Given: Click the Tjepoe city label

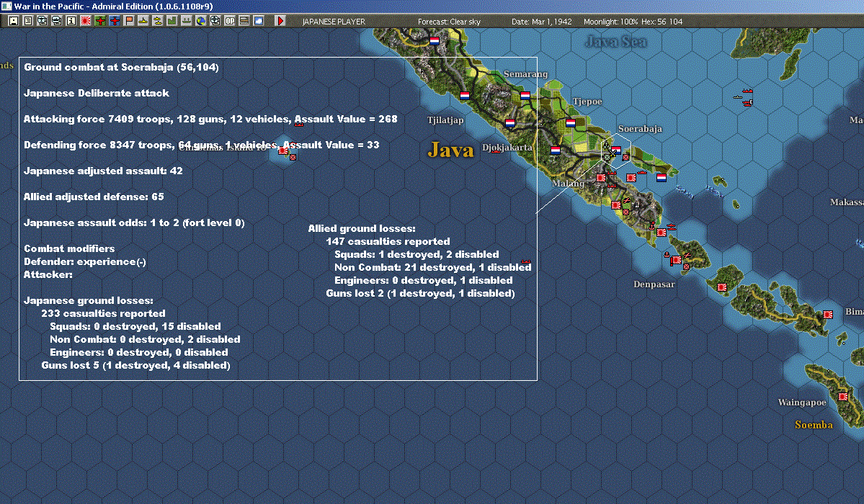Looking at the screenshot, I should [x=587, y=102].
